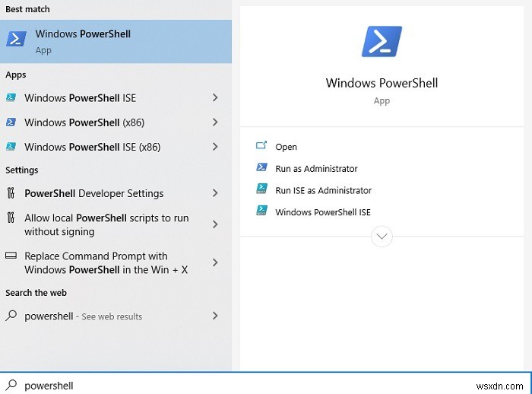Select Open in the action list
Image resolution: width=532 pixels, height=394 pixels.
click(x=286, y=147)
